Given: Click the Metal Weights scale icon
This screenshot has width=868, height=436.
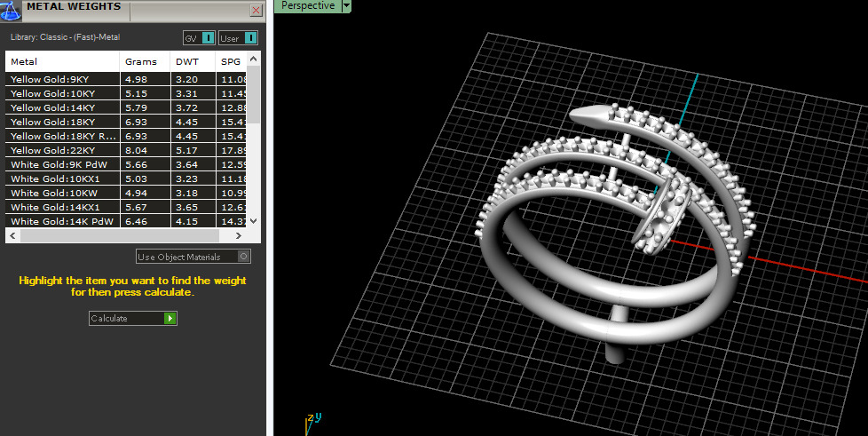Looking at the screenshot, I should point(10,11).
